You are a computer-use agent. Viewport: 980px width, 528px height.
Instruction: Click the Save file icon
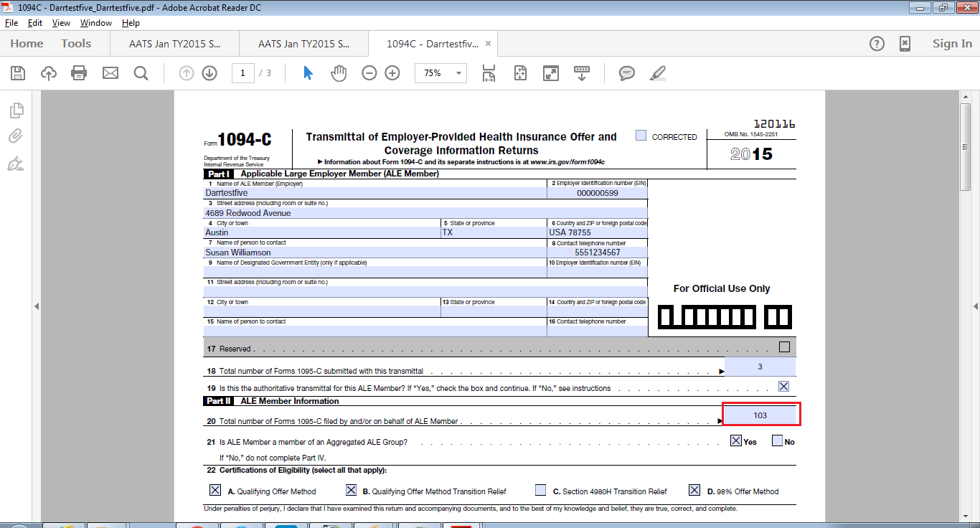click(x=18, y=73)
